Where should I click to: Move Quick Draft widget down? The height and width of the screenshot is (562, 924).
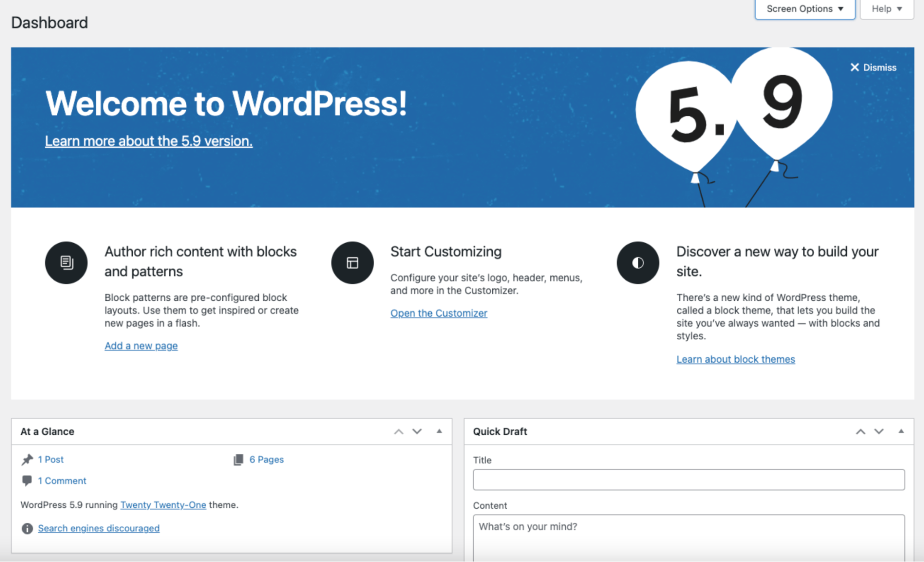tap(879, 432)
